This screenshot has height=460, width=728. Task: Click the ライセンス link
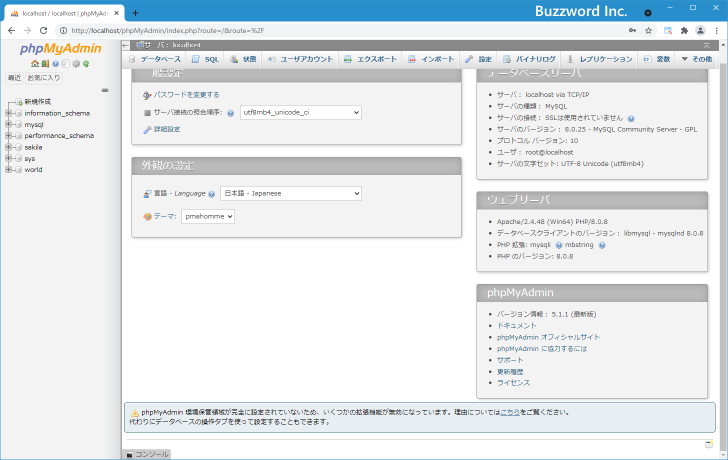[x=513, y=383]
